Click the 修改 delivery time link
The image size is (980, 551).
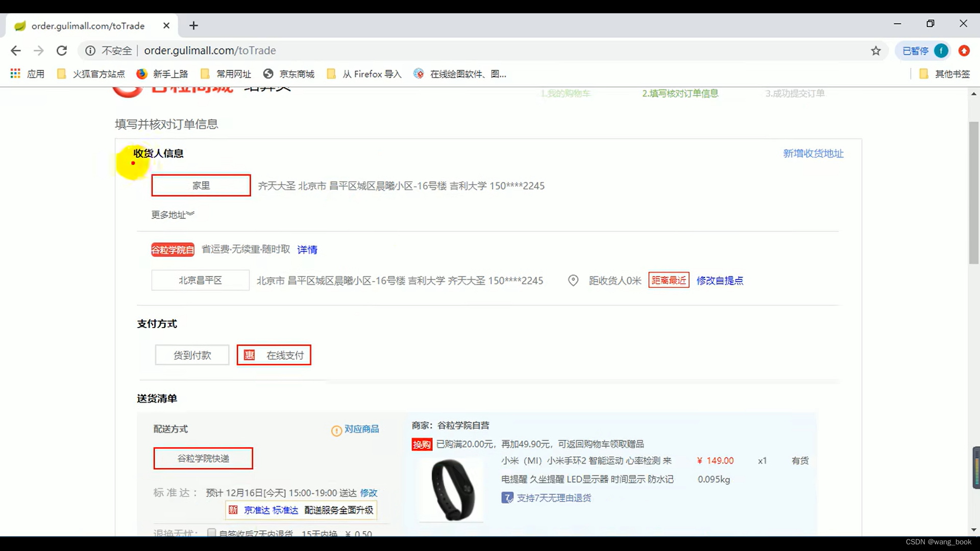369,493
